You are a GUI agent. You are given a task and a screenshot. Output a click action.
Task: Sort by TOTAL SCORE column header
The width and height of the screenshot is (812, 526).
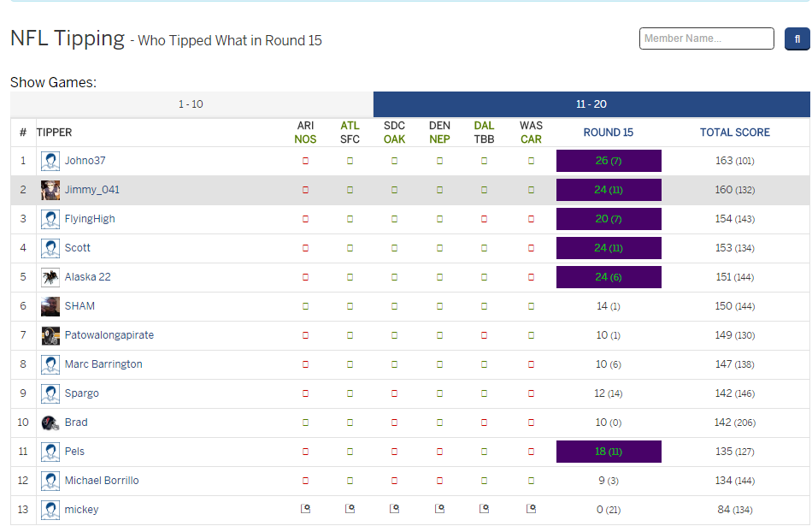pyautogui.click(x=734, y=133)
